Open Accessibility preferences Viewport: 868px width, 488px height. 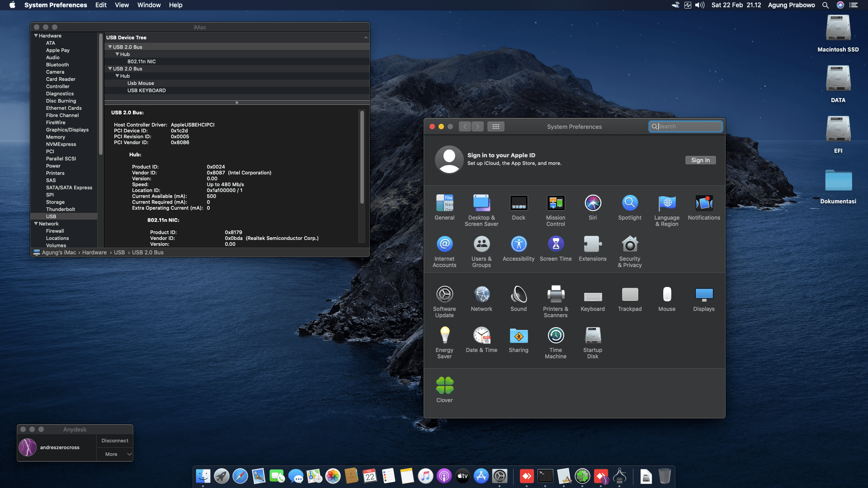519,249
